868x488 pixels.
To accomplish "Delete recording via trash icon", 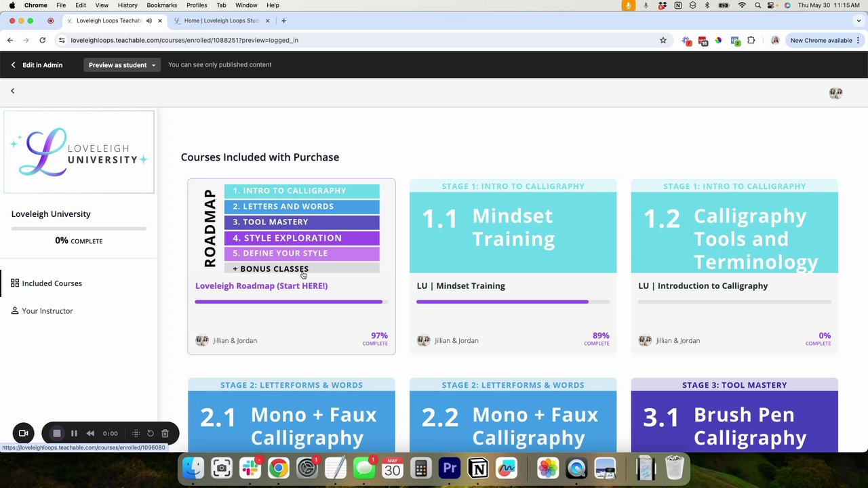I will click(165, 433).
